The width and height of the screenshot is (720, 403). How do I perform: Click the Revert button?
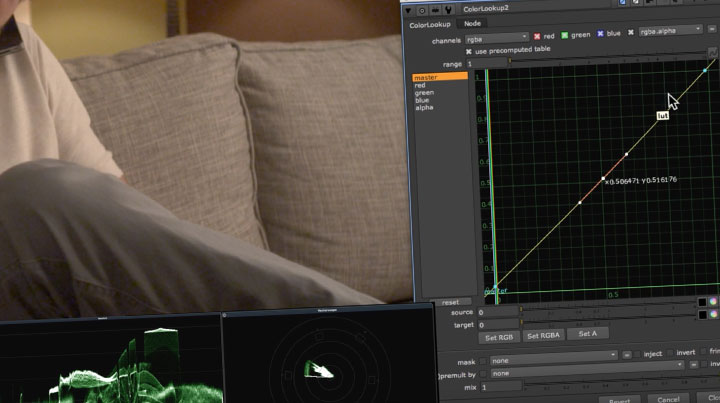pos(619,400)
